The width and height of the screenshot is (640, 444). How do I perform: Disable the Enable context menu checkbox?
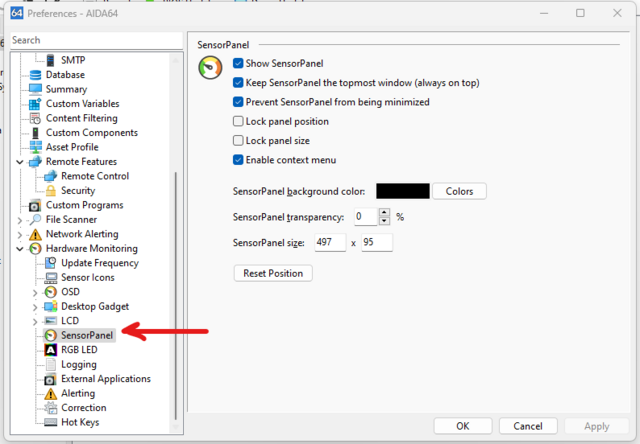click(238, 160)
